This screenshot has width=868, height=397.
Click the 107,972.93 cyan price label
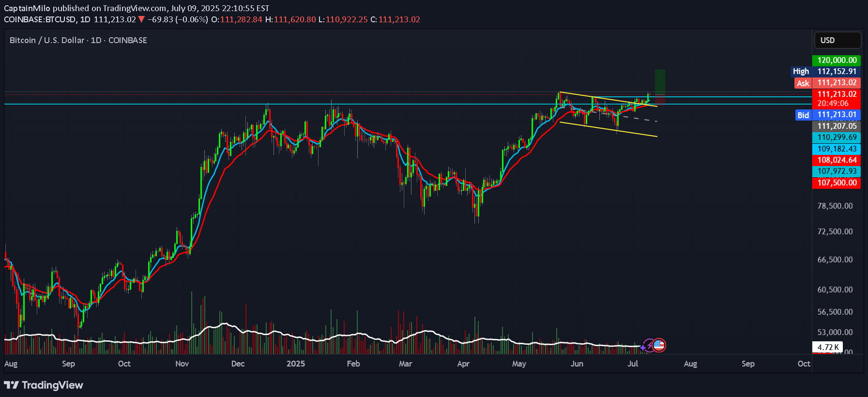pos(837,171)
